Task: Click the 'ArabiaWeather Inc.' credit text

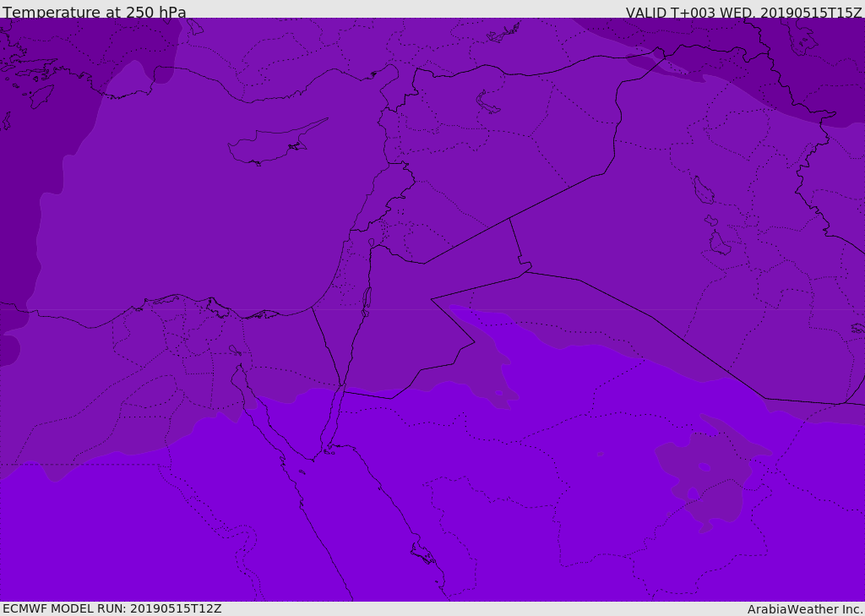Action: pyautogui.click(x=805, y=609)
